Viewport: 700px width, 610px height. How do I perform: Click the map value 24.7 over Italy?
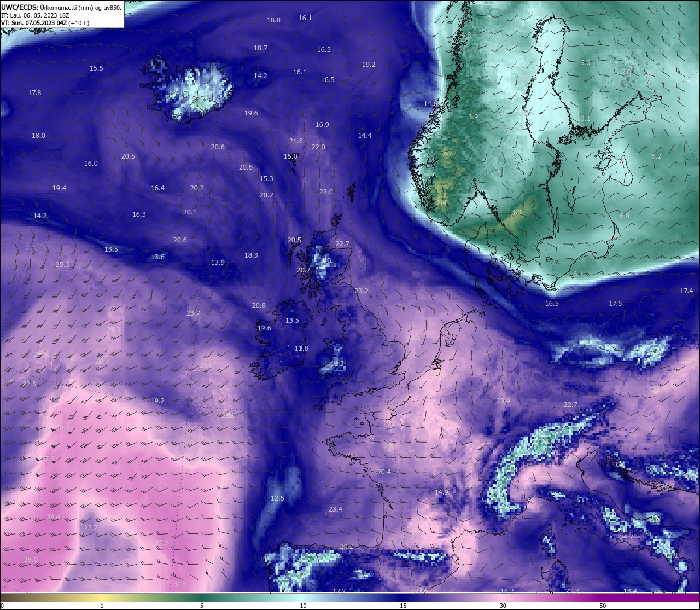pos(626,537)
